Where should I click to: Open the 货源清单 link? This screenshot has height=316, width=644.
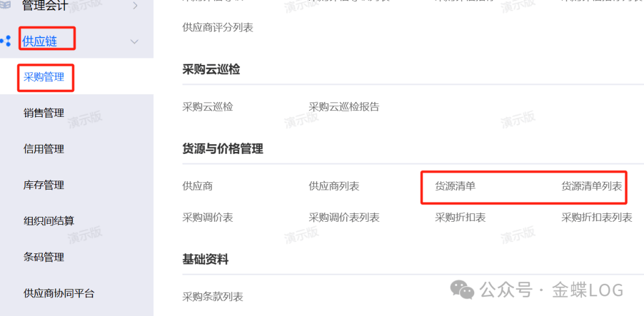tap(455, 186)
